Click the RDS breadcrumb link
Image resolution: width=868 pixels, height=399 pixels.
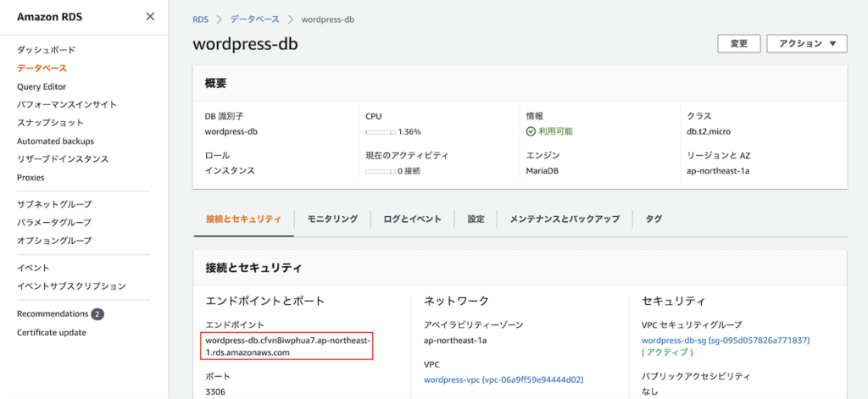(200, 19)
